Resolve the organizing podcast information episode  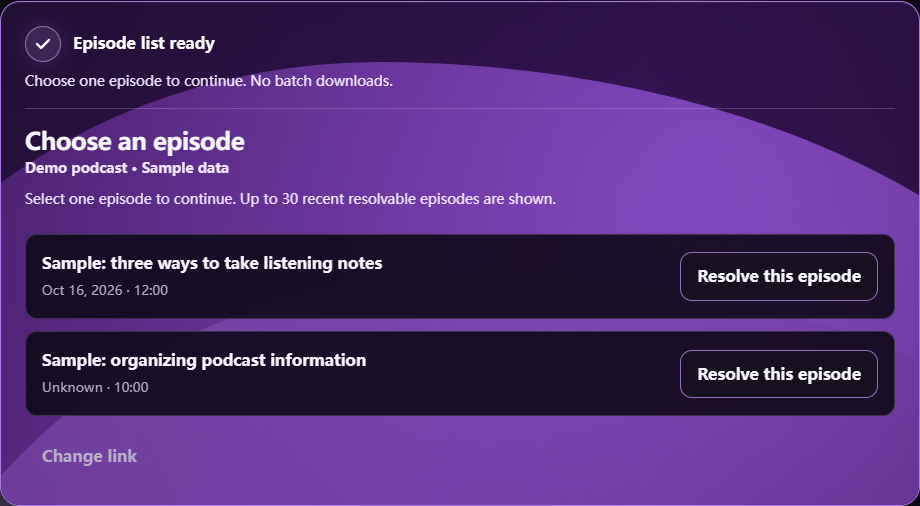(779, 374)
